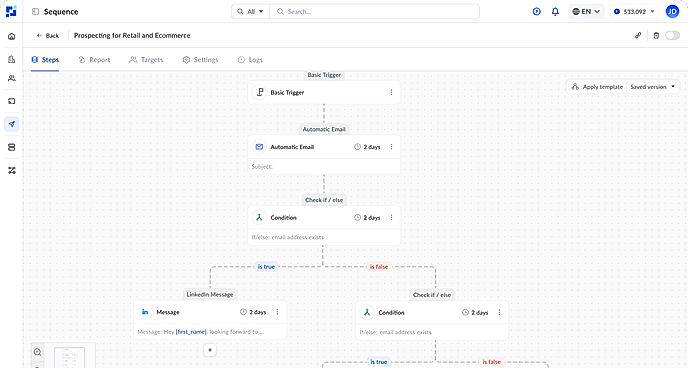Open contacts people icon in sidebar
This screenshot has height=368, width=688.
tap(11, 78)
